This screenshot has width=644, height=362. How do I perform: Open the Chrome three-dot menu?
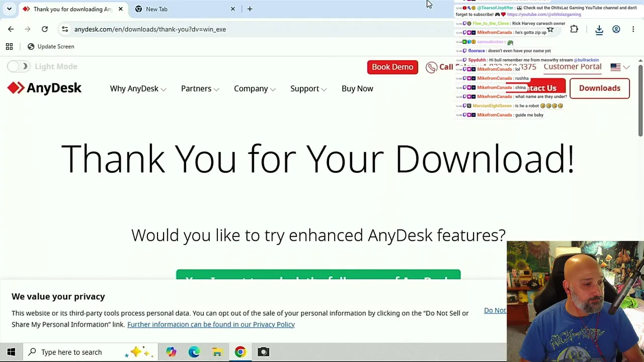tap(633, 29)
